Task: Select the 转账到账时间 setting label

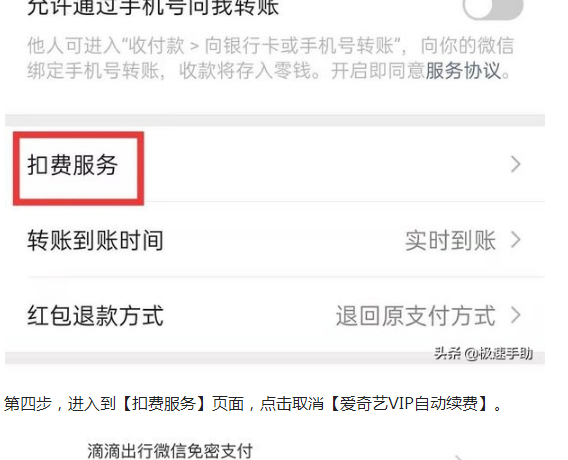Action: (95, 241)
